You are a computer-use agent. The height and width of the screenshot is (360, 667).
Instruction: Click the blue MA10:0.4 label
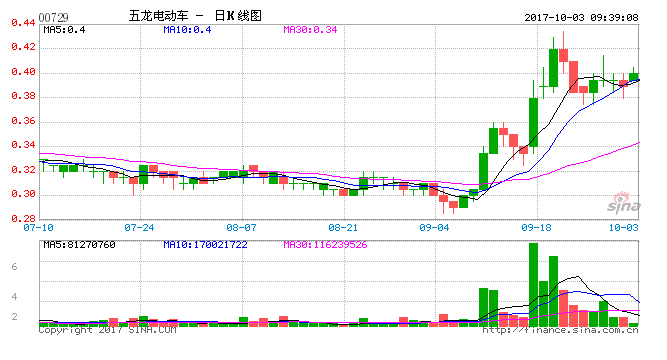[x=187, y=30]
